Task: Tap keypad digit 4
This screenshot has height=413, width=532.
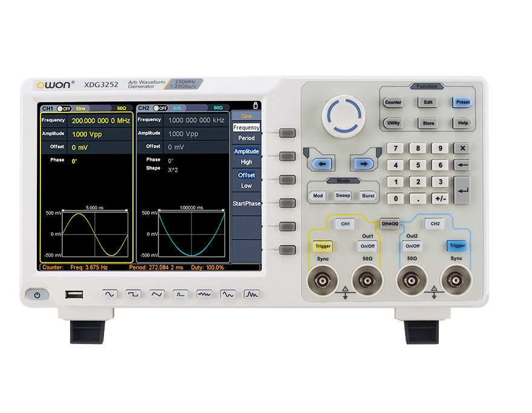Action: (395, 165)
